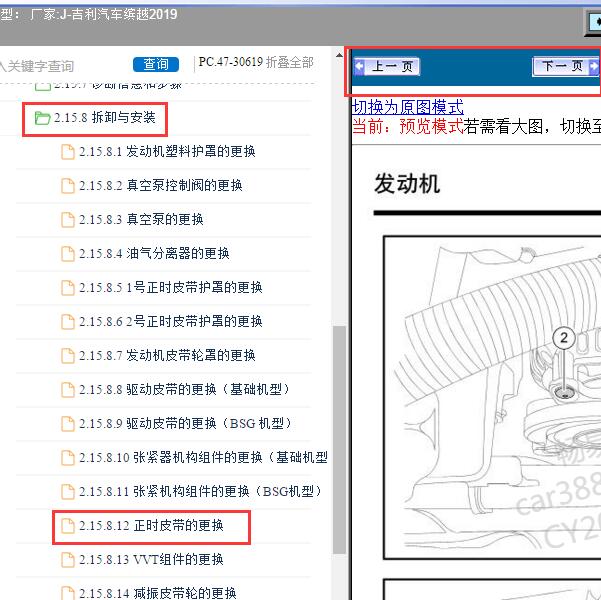Open 2.15.8.8 驱动皮带的更换（基础机型）

(184, 390)
